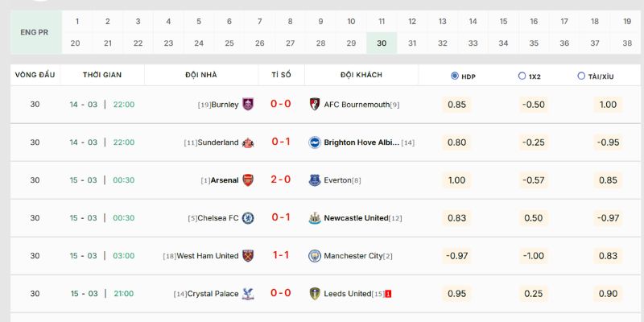Click the Newcastle United crest icon

(315, 218)
